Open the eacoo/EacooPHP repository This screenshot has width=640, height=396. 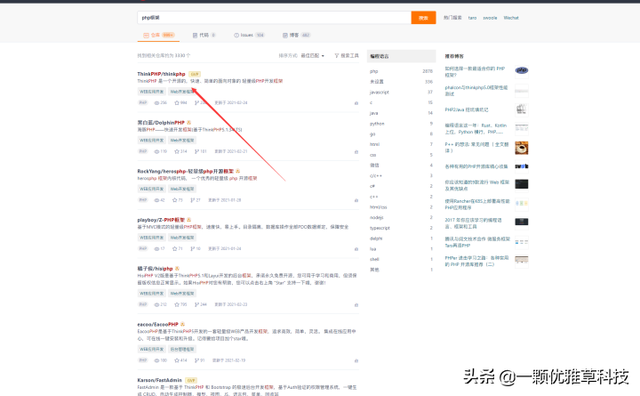click(x=158, y=324)
